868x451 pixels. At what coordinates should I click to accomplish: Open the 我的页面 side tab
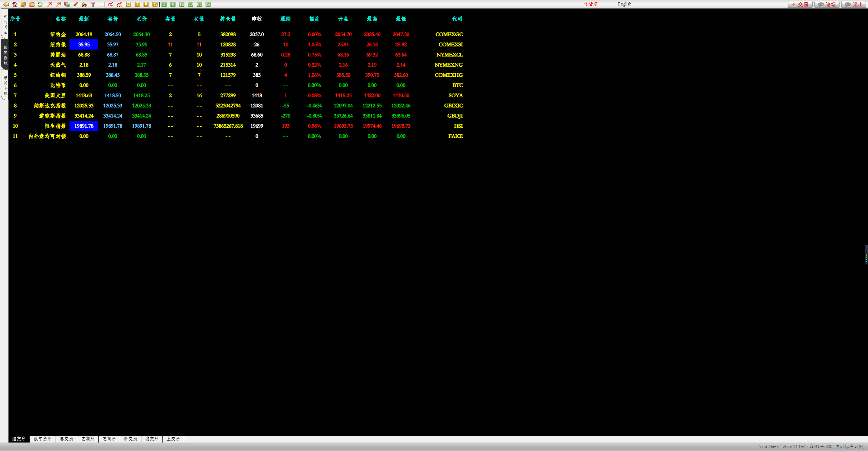pyautogui.click(x=5, y=24)
